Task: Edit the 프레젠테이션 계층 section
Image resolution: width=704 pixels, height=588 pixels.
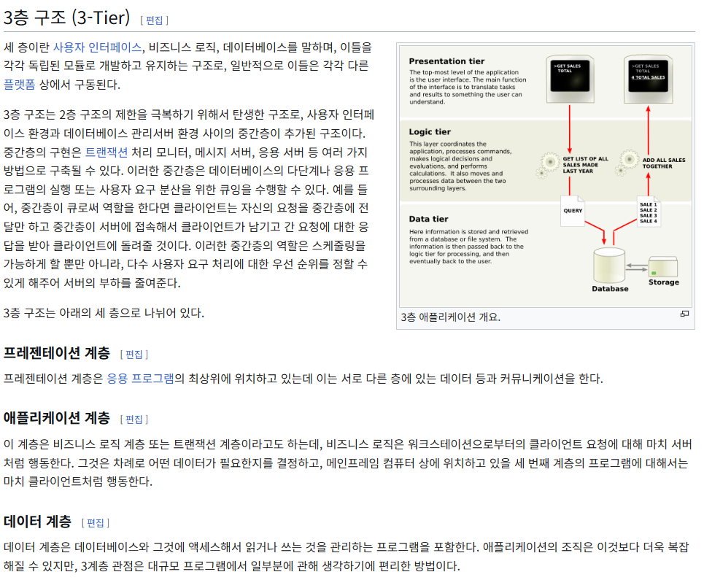Action: pos(135,355)
